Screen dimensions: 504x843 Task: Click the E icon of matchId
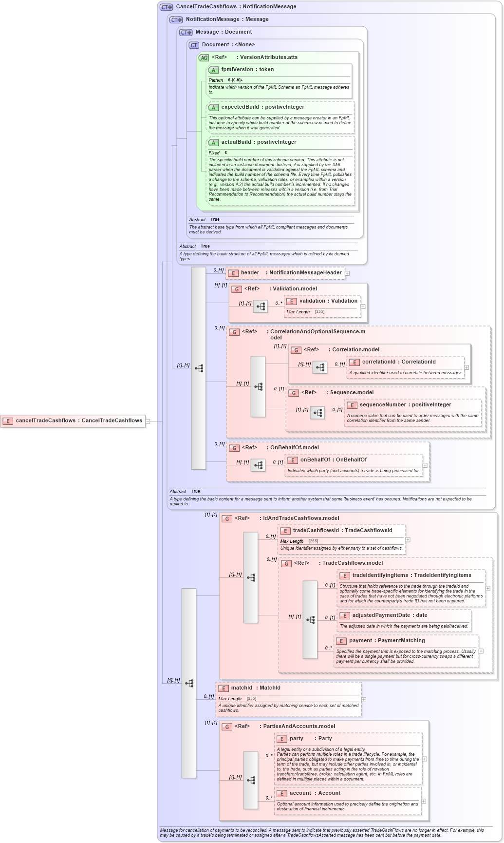click(223, 688)
